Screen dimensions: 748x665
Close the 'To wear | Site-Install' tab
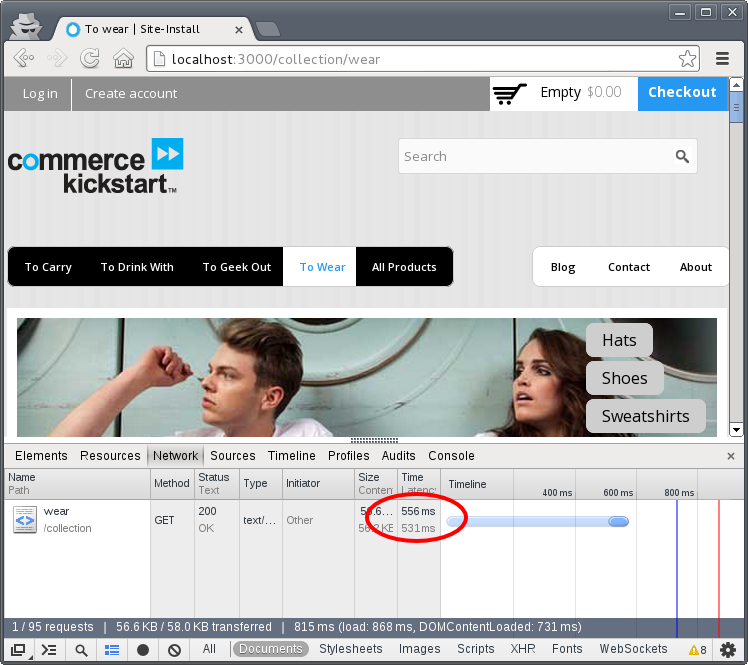point(239,30)
